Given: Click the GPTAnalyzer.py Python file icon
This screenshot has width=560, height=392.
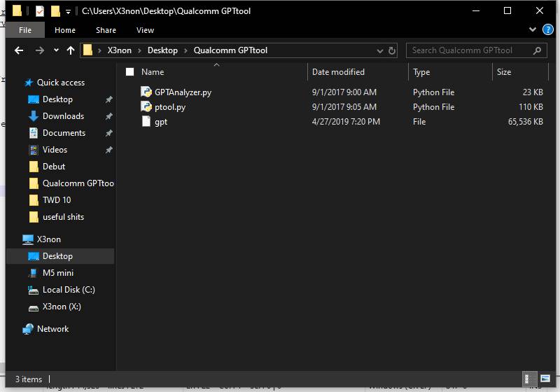Looking at the screenshot, I should coord(146,92).
